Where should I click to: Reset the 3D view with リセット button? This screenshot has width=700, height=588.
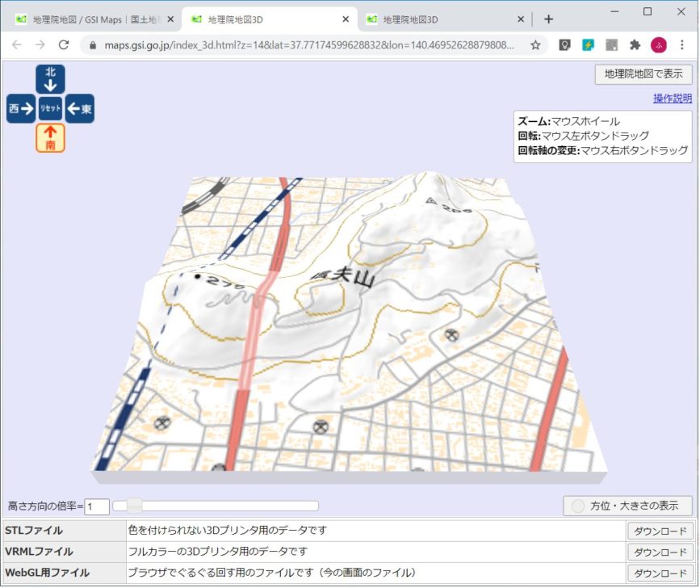pyautogui.click(x=49, y=108)
